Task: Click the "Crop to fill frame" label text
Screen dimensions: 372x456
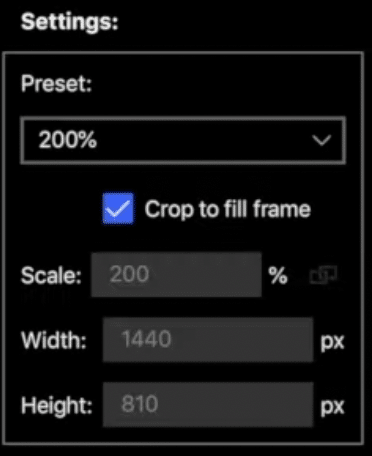Action: [x=228, y=209]
